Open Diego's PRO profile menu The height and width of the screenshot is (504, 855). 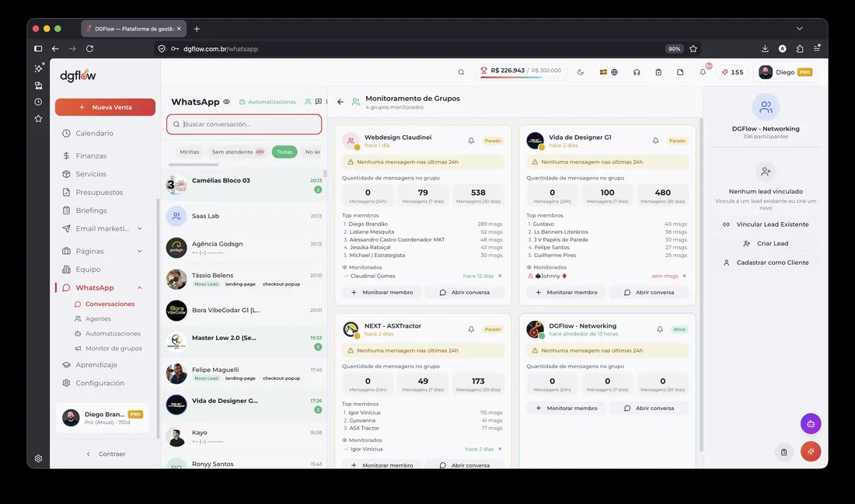(785, 72)
